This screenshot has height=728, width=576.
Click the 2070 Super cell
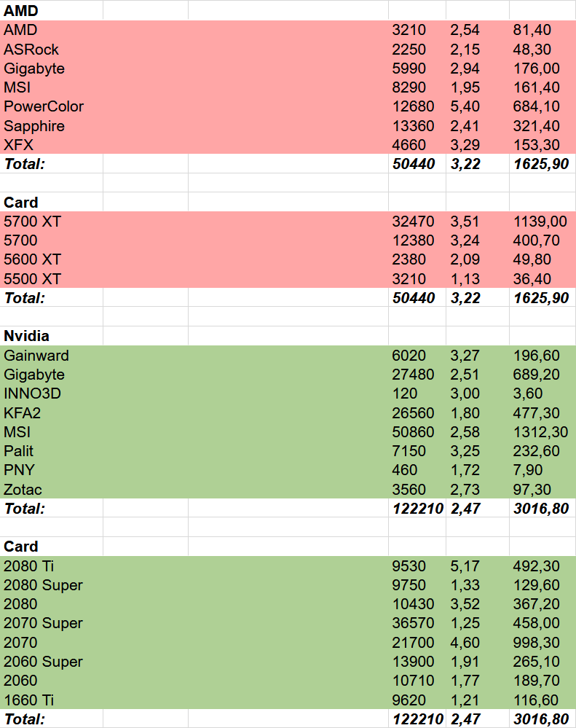coord(43,623)
